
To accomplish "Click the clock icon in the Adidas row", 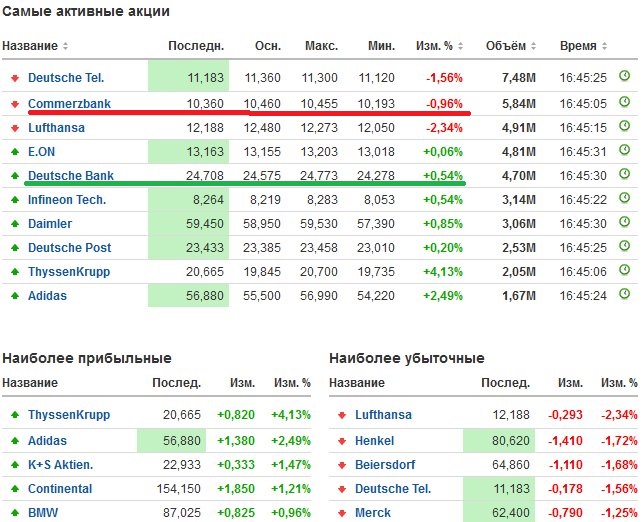I will point(624,295).
